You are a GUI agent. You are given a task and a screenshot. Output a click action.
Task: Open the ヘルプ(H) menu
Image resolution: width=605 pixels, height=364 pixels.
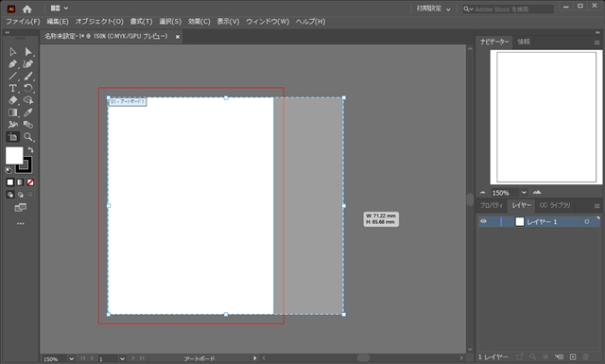pos(310,22)
